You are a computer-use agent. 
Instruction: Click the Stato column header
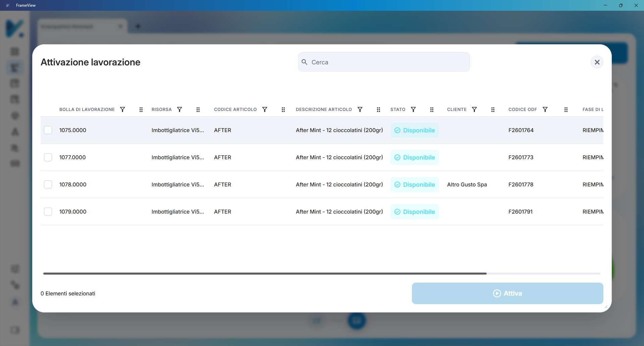(398, 110)
